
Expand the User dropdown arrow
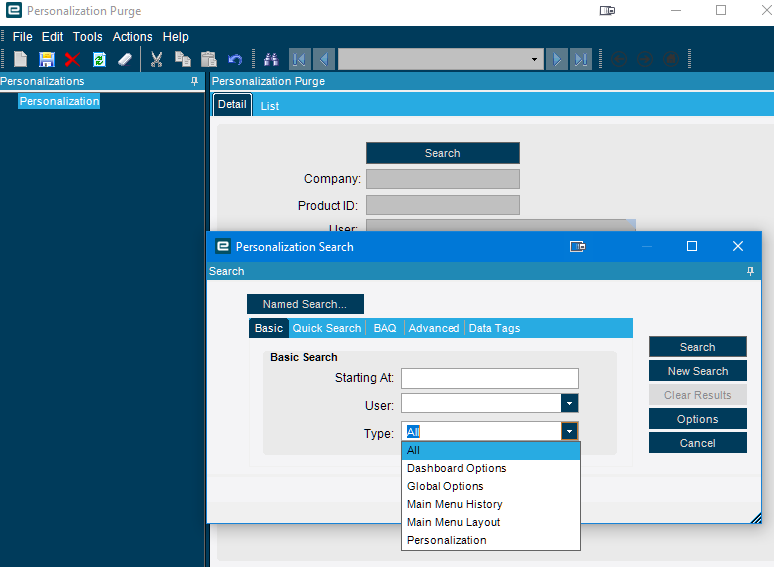(x=569, y=403)
